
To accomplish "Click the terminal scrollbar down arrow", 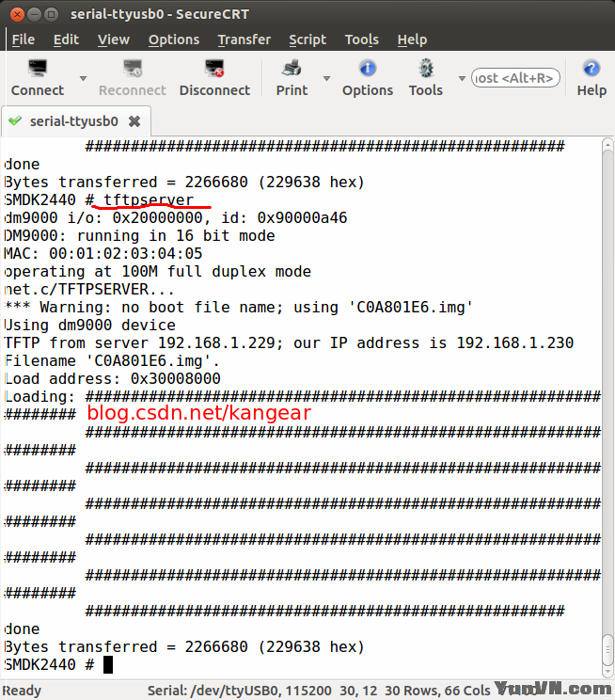I will click(607, 671).
